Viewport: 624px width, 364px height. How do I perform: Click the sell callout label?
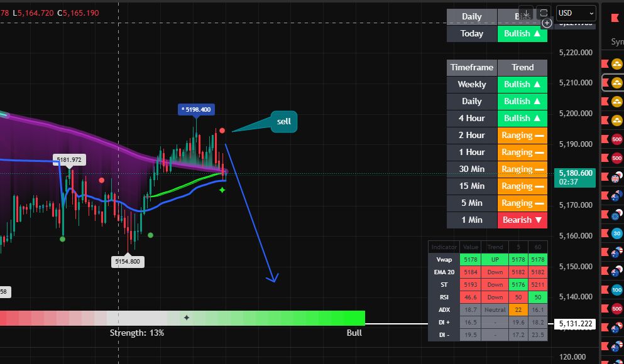[283, 121]
